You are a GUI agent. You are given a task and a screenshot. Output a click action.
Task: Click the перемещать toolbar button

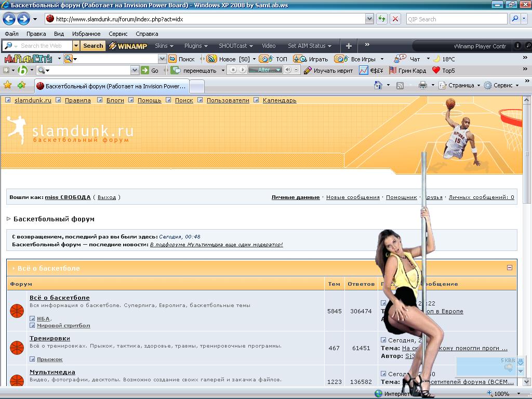click(194, 71)
